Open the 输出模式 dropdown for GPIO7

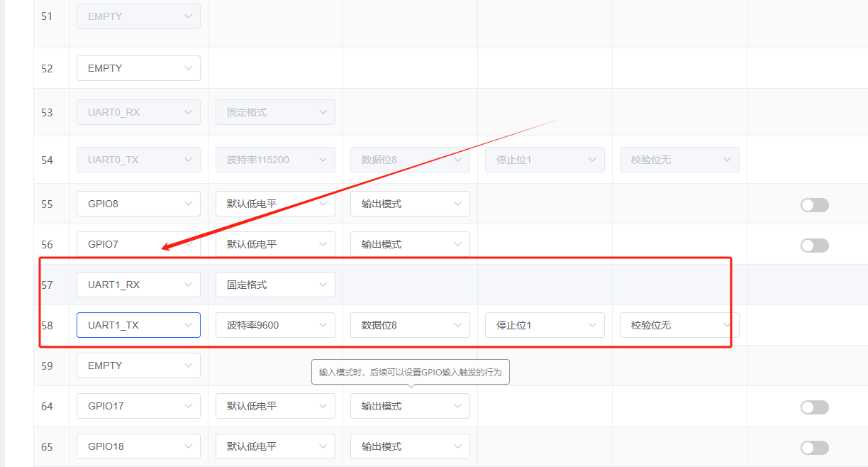[410, 243]
